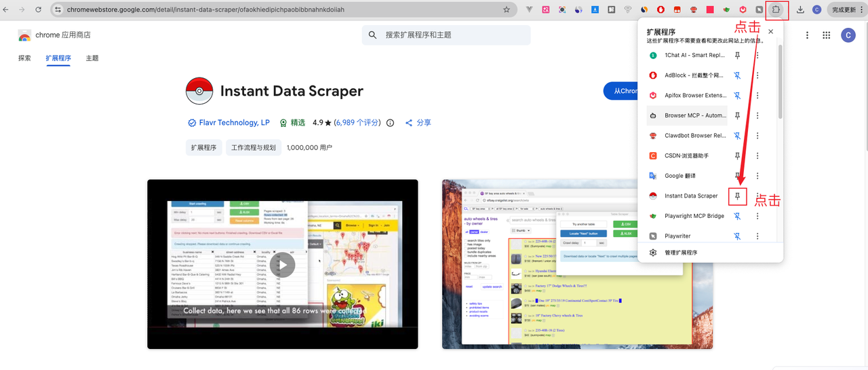Open more options for Clawdbot Browser Relay
This screenshot has width=868, height=370.
pyautogui.click(x=757, y=136)
